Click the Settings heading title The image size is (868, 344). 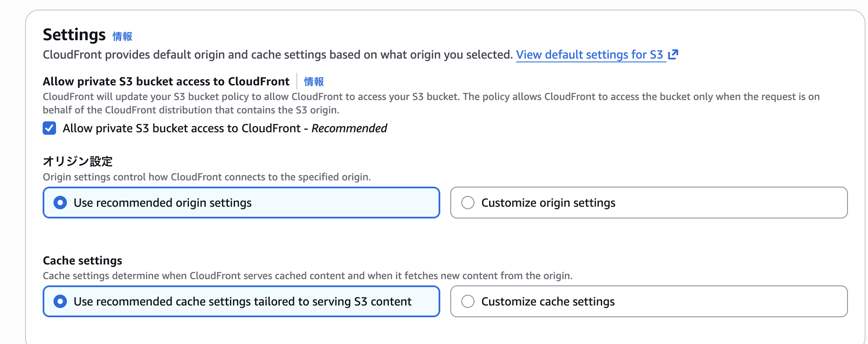[74, 35]
